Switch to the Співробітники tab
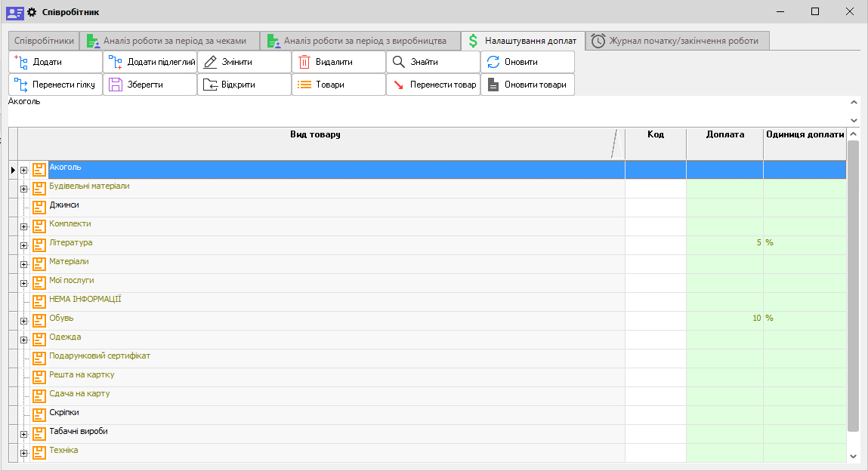This screenshot has height=471, width=868. coord(45,41)
